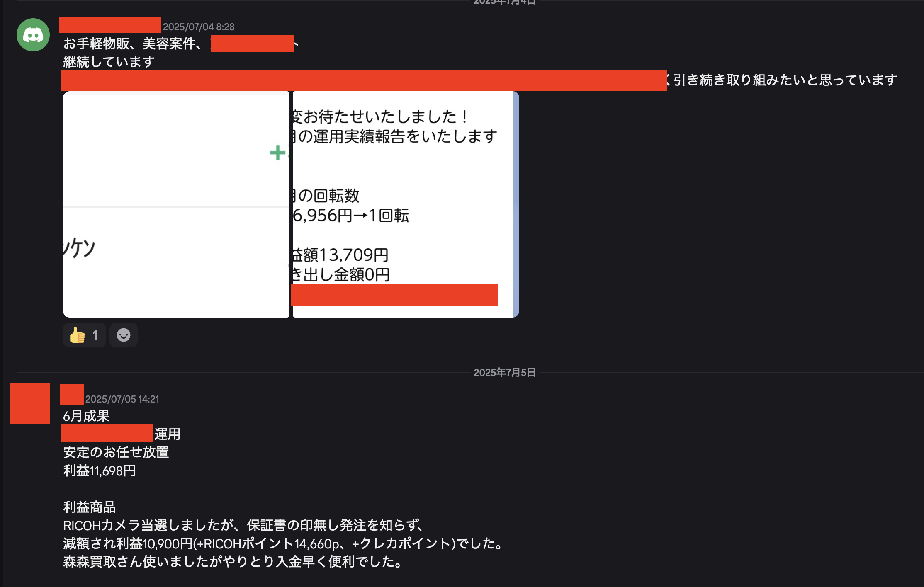Viewport: 924px width, 587px height.
Task: Open the left attached image with green plus
Action: pyautogui.click(x=176, y=204)
